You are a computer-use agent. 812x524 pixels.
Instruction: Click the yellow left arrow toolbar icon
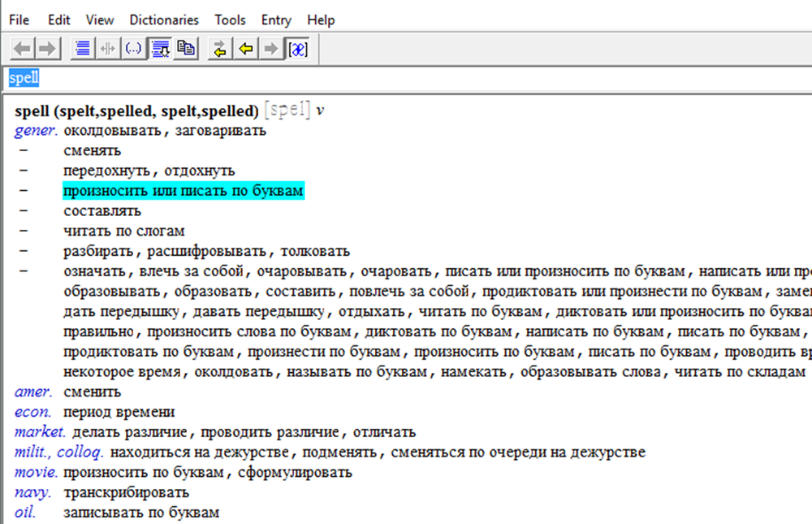[245, 50]
